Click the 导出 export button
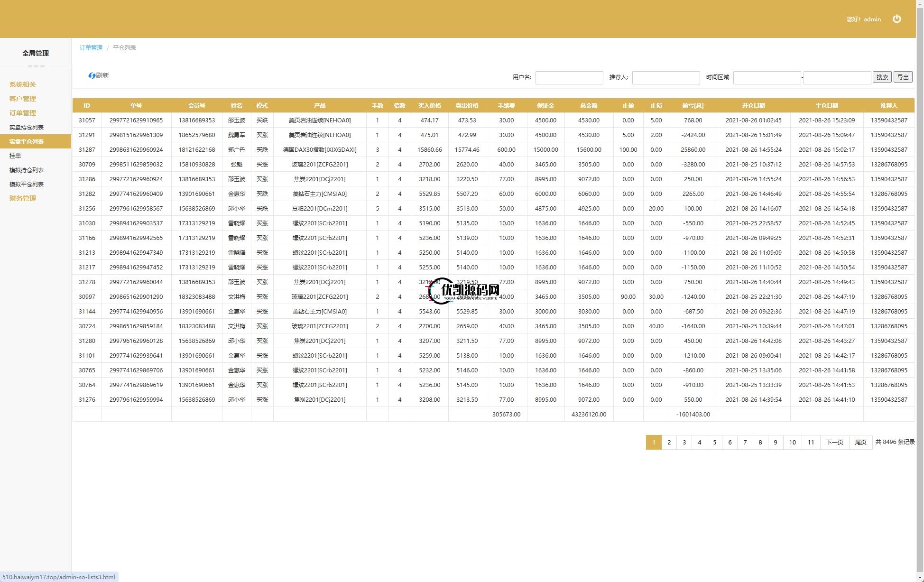 click(x=903, y=77)
